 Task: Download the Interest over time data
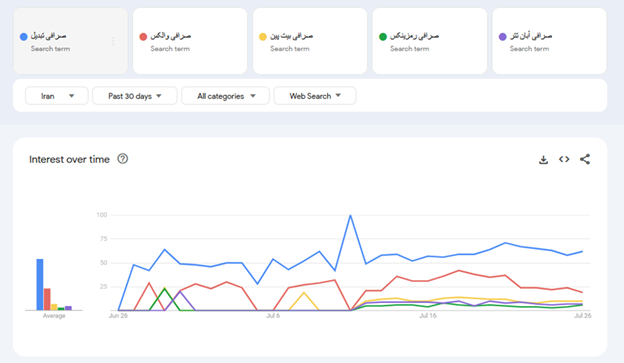543,160
